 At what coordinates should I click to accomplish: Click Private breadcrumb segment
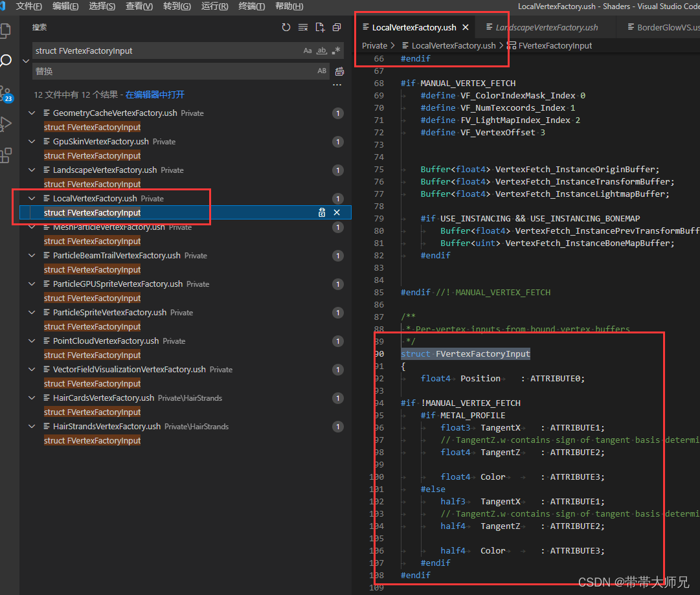[374, 45]
